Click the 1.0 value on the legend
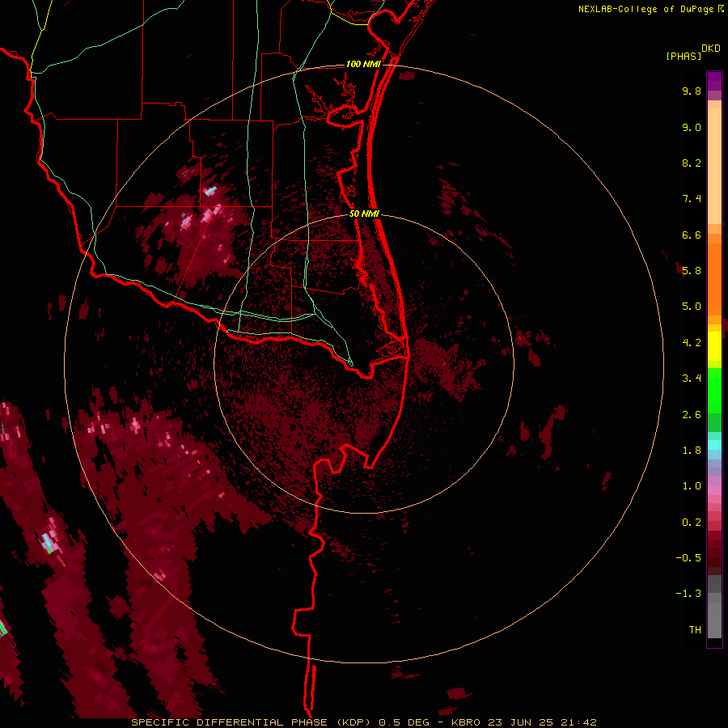 click(692, 486)
